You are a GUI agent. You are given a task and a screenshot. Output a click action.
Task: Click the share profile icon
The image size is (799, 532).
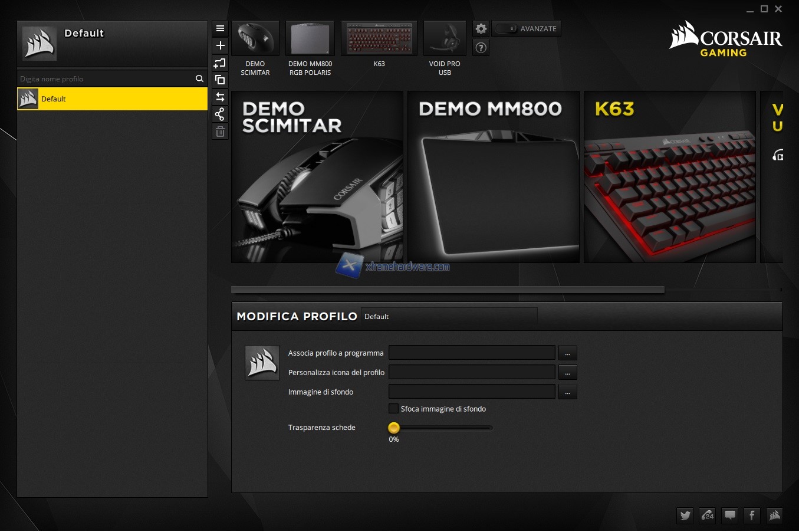220,114
